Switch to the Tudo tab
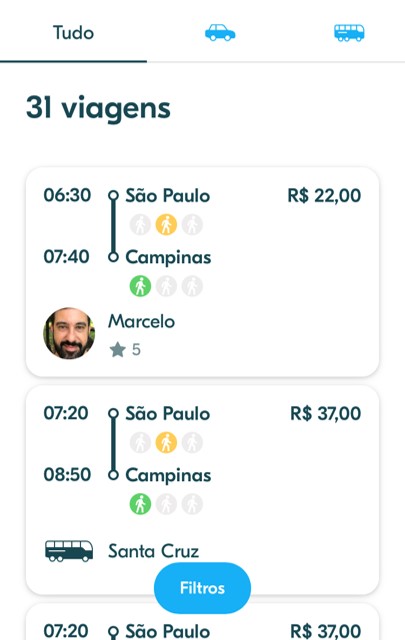This screenshot has height=640, width=405. coord(73,32)
